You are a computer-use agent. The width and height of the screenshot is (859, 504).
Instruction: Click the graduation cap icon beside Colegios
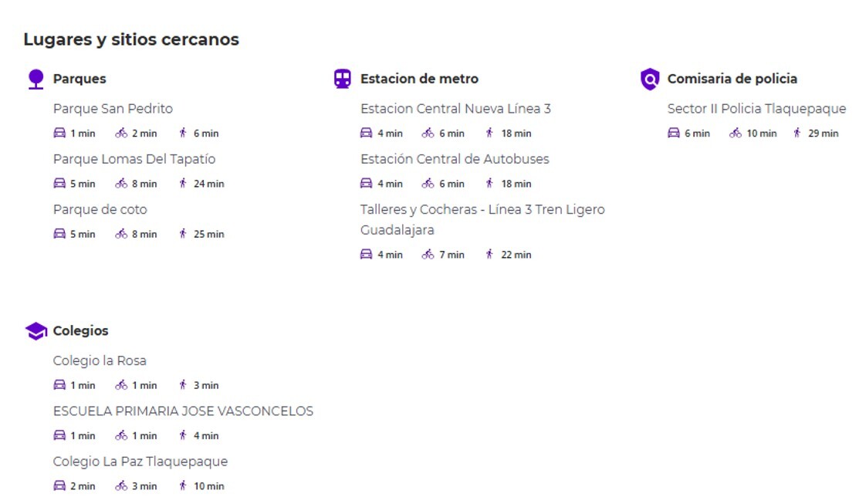click(x=36, y=331)
